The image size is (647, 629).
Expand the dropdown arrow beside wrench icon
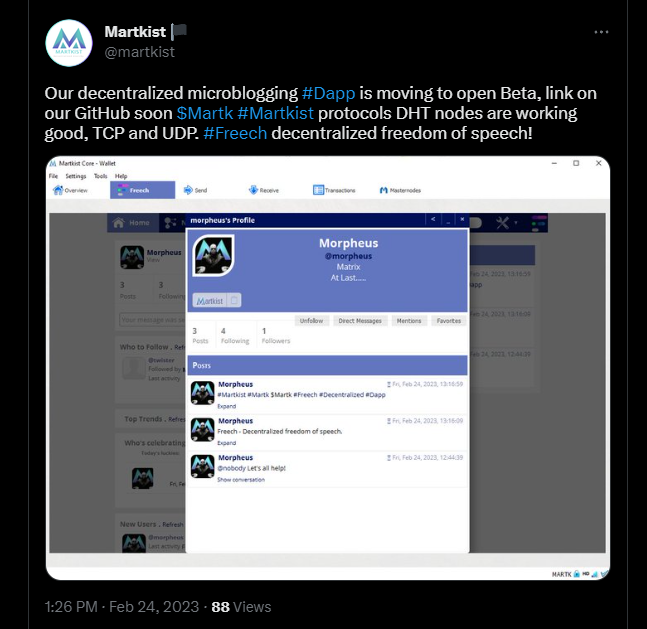tap(516, 223)
